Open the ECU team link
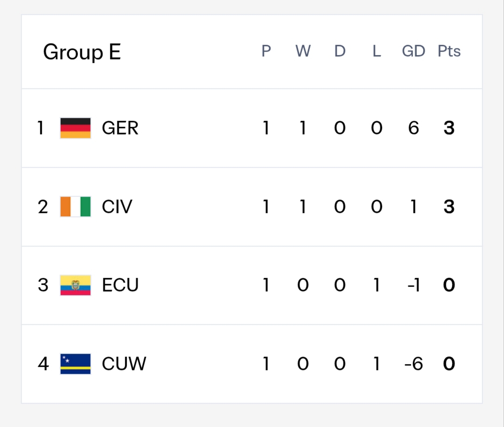 point(120,285)
